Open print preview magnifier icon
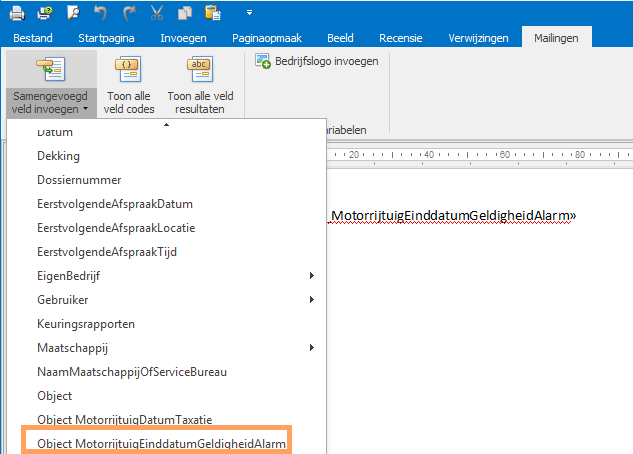 pos(73,13)
